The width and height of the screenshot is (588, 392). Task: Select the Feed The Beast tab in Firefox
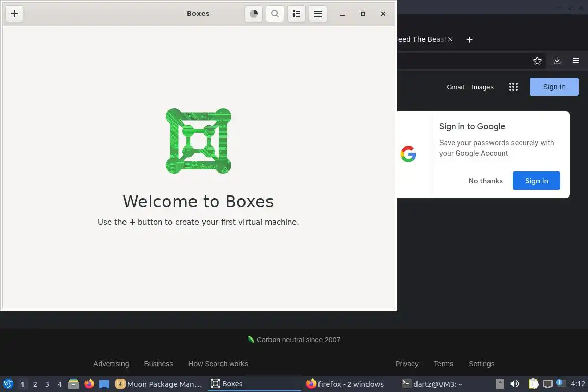tap(421, 39)
